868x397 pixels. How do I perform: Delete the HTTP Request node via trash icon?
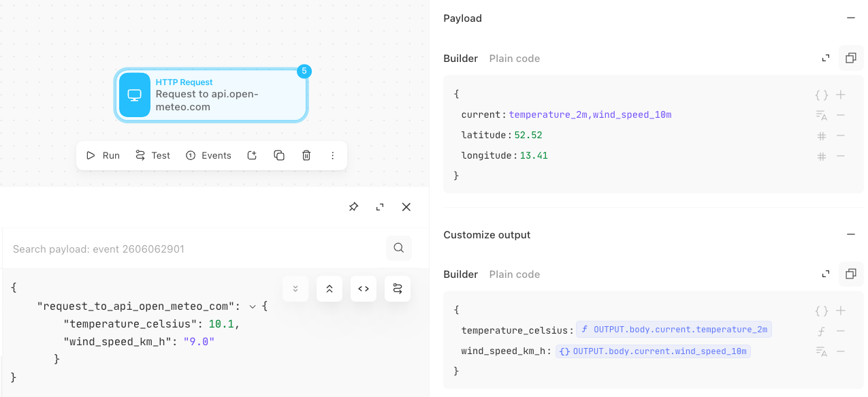(306, 155)
